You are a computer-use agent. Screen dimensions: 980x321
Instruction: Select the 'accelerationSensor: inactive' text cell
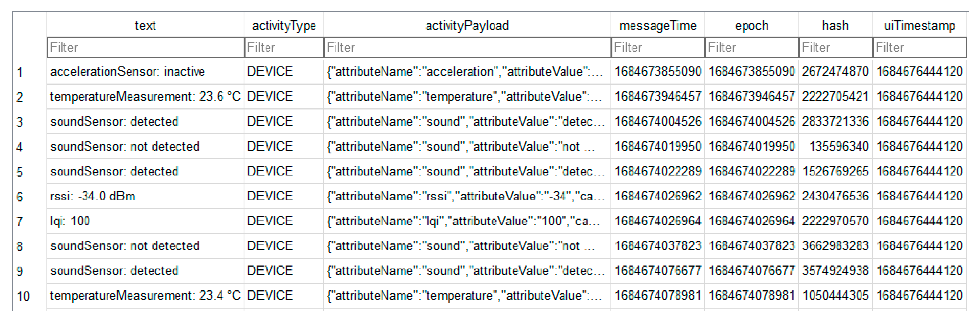127,72
